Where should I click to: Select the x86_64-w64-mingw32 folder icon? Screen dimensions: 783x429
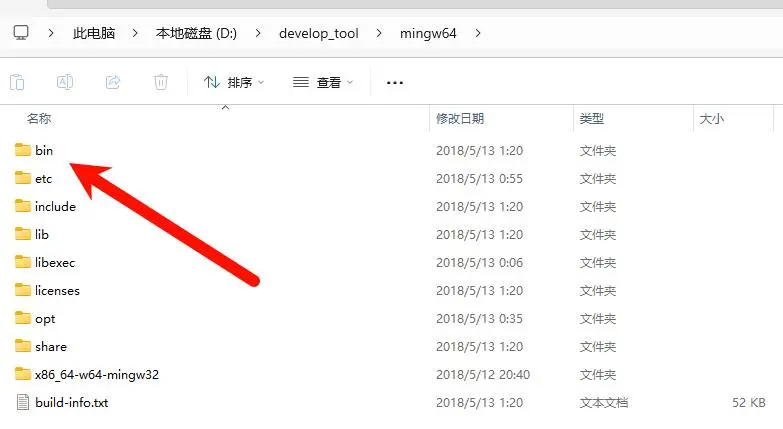coord(22,374)
